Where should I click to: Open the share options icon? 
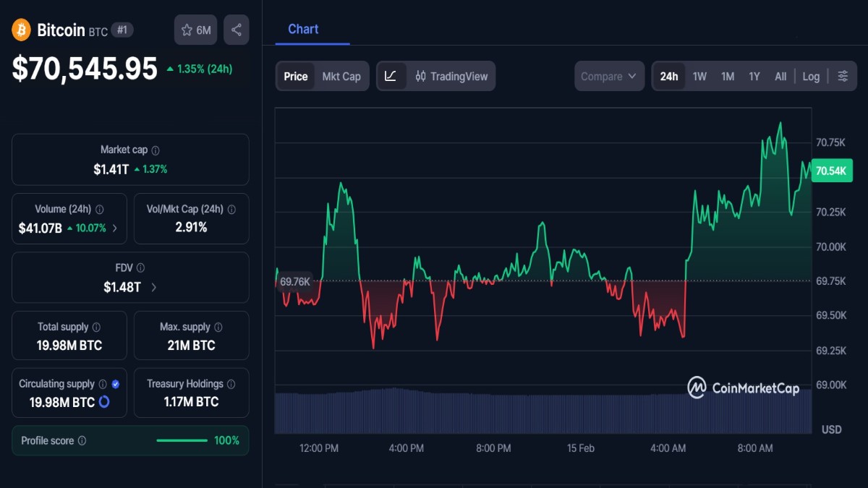tap(237, 30)
